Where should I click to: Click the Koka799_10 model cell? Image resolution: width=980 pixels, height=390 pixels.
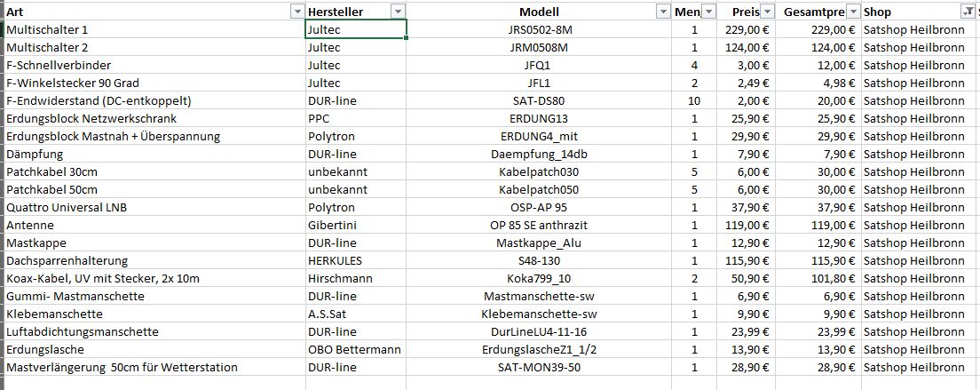pos(540,278)
